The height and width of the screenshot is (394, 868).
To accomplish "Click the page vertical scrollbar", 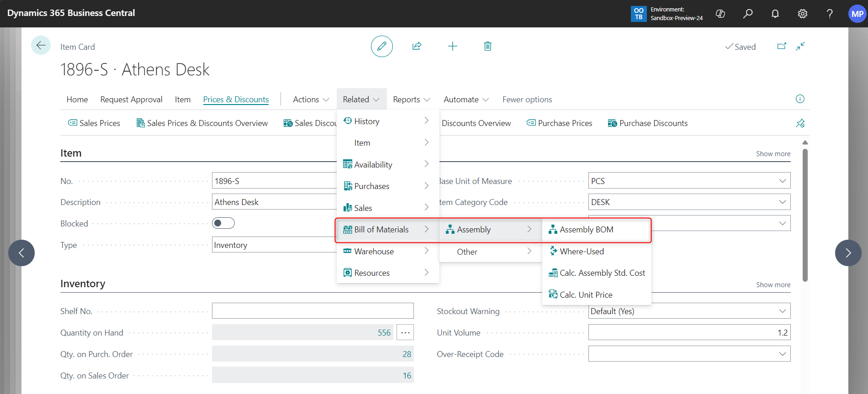I will click(x=805, y=215).
